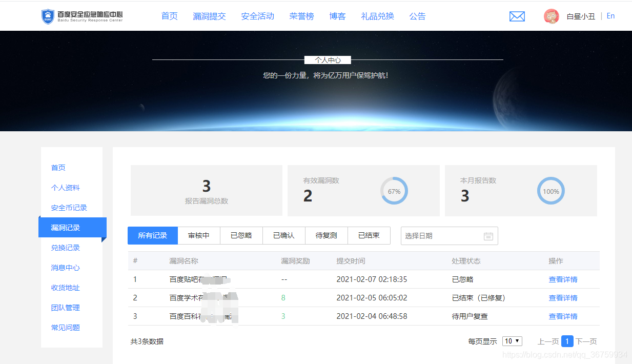Click the 共3条数据 total count text
Image resolution: width=632 pixels, height=364 pixels.
point(147,341)
